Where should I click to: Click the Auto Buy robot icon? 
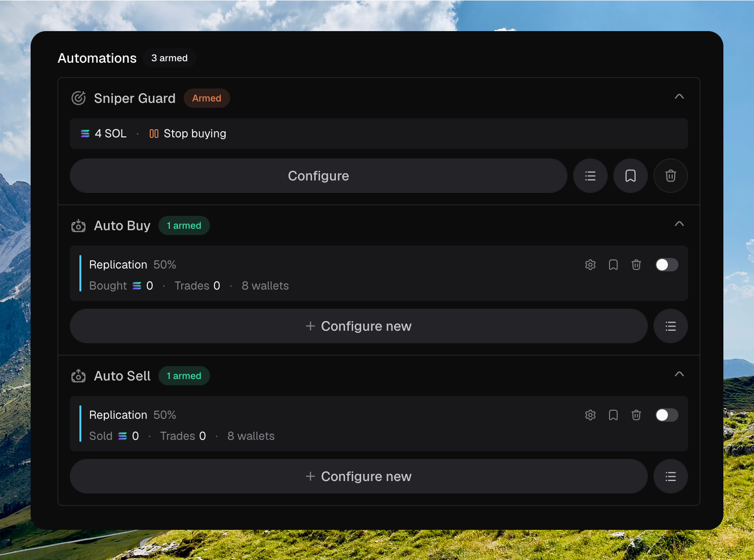coord(78,225)
